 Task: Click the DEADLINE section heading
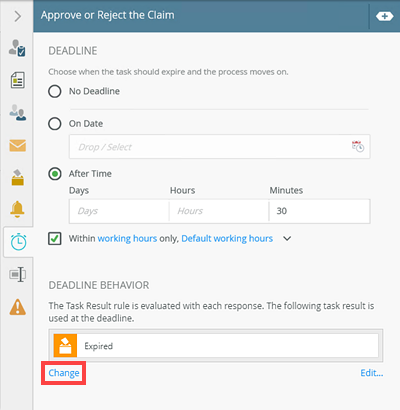point(73,51)
